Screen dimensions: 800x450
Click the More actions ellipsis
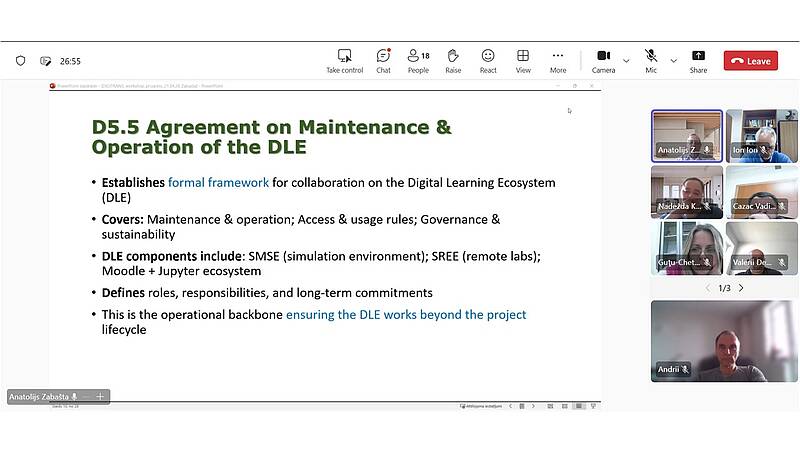[x=558, y=56]
